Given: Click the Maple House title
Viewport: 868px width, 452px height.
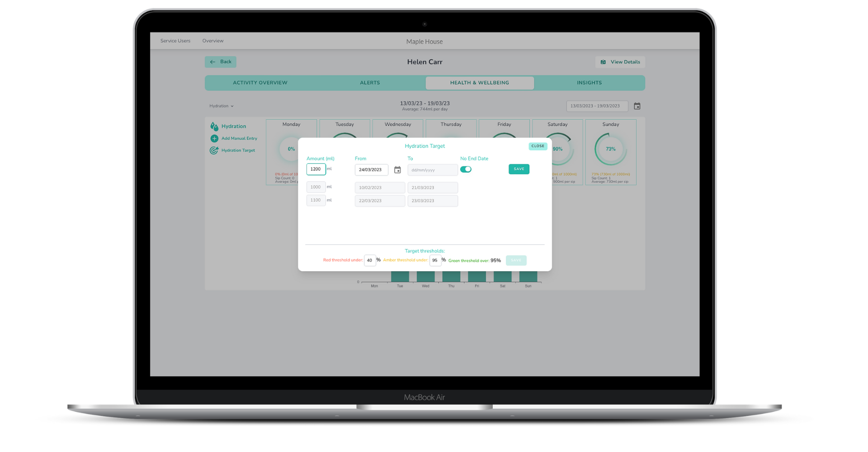Looking at the screenshot, I should [425, 42].
